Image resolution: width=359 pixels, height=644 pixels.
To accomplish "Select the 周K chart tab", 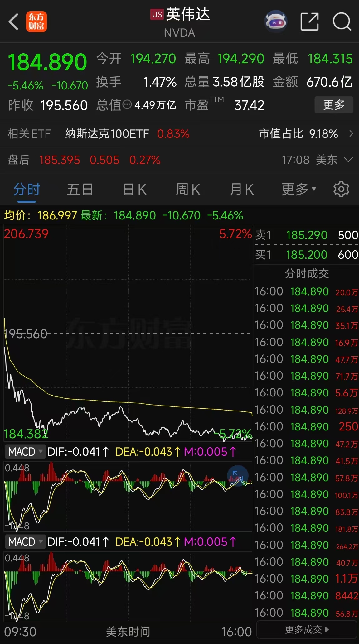I will pyautogui.click(x=188, y=189).
